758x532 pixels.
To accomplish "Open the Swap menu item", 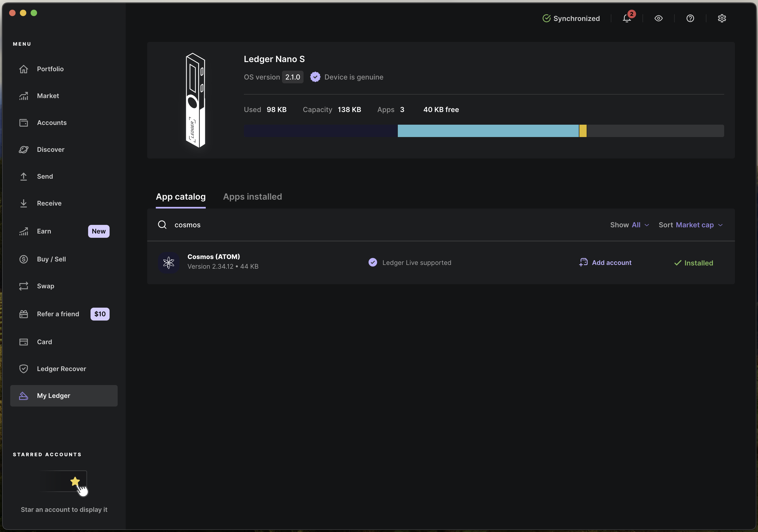I will coord(46,286).
